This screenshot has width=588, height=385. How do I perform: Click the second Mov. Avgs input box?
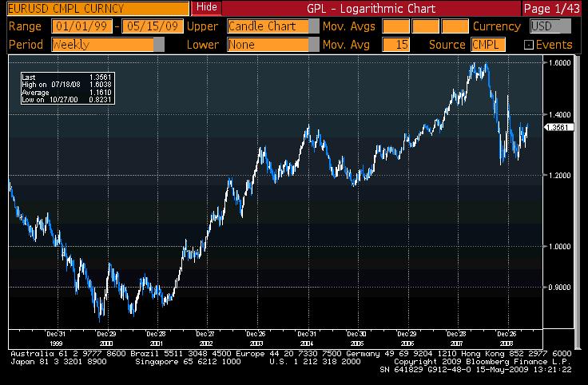(425, 26)
